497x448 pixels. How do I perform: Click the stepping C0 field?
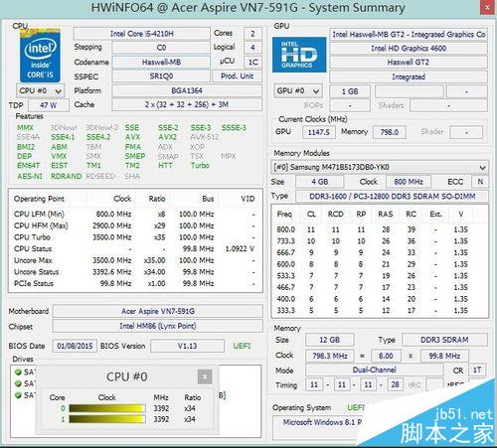(161, 48)
